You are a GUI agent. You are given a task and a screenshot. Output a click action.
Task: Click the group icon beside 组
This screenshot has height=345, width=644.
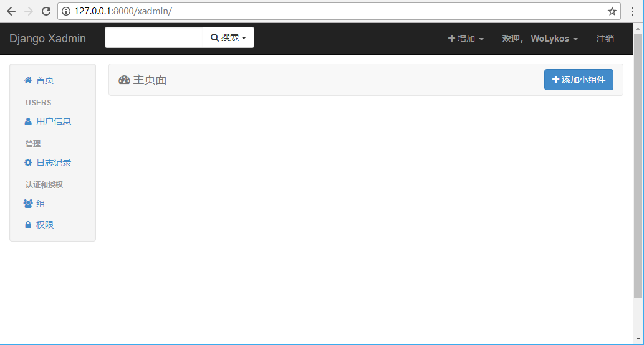(28, 204)
